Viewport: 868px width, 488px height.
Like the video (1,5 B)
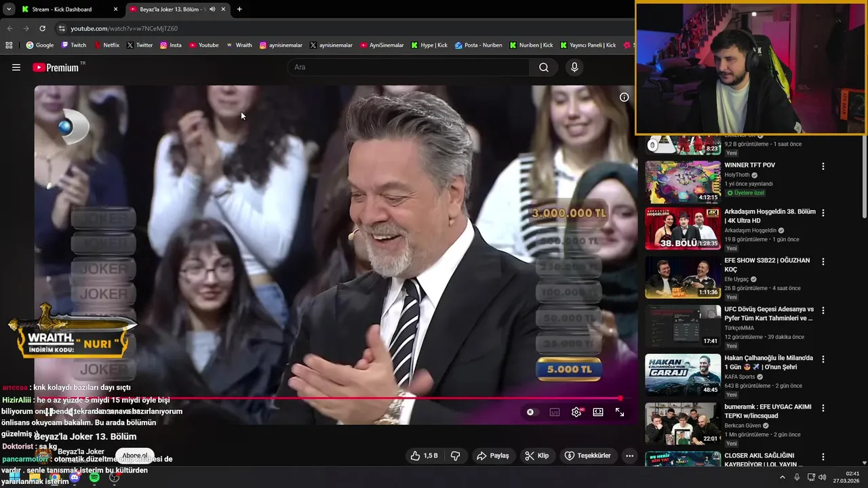point(424,455)
